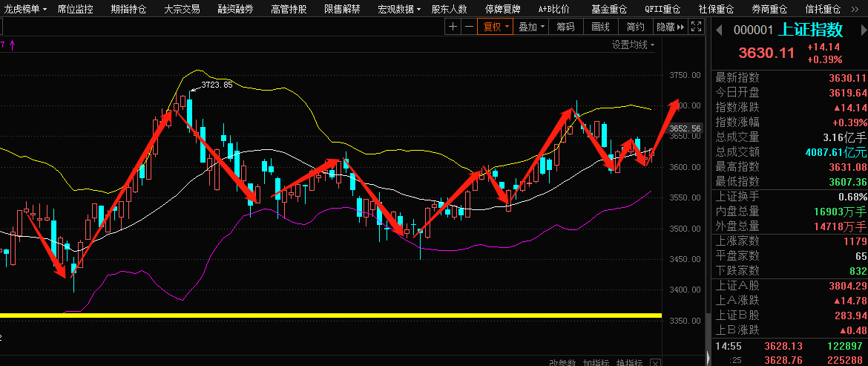Open the 融资融券 menu item
This screenshot has height=366, width=868.
pos(235,9)
